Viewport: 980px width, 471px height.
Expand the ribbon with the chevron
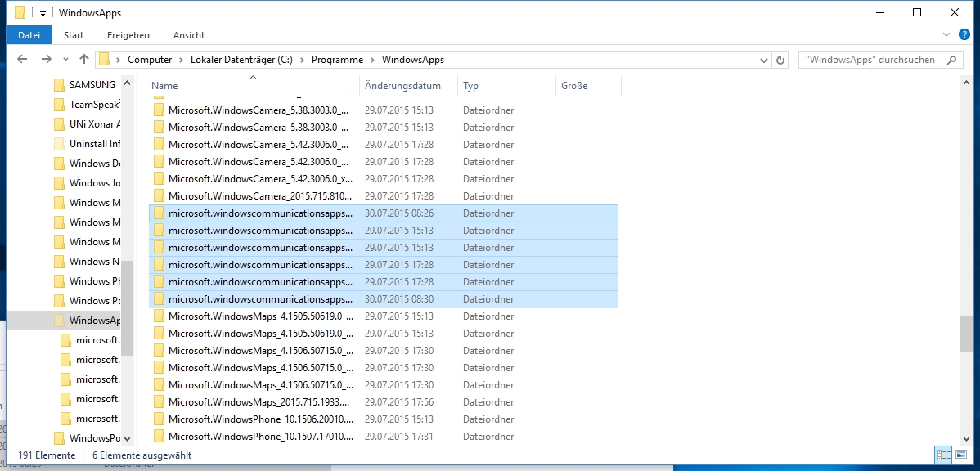click(946, 34)
